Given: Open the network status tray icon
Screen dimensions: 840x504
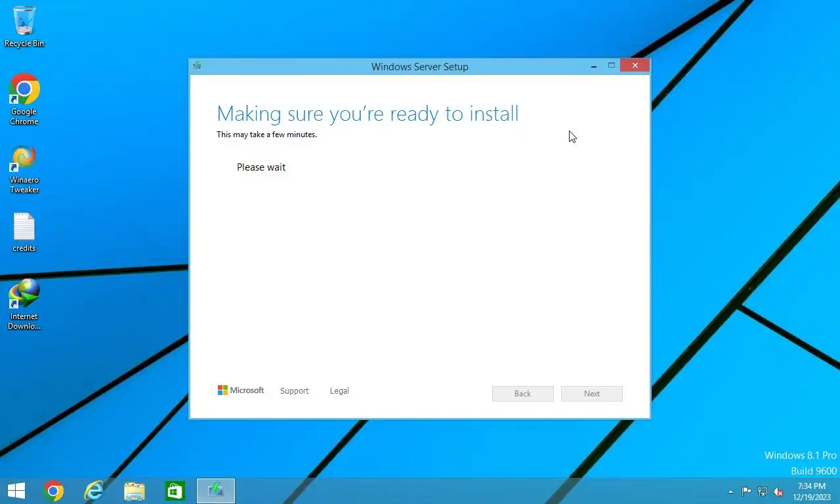Looking at the screenshot, I should click(x=763, y=492).
